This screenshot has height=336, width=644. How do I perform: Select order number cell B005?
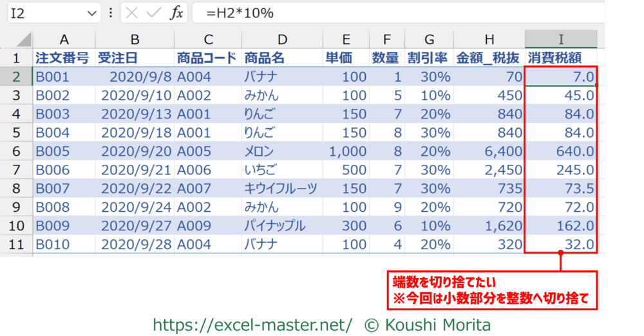(62, 152)
